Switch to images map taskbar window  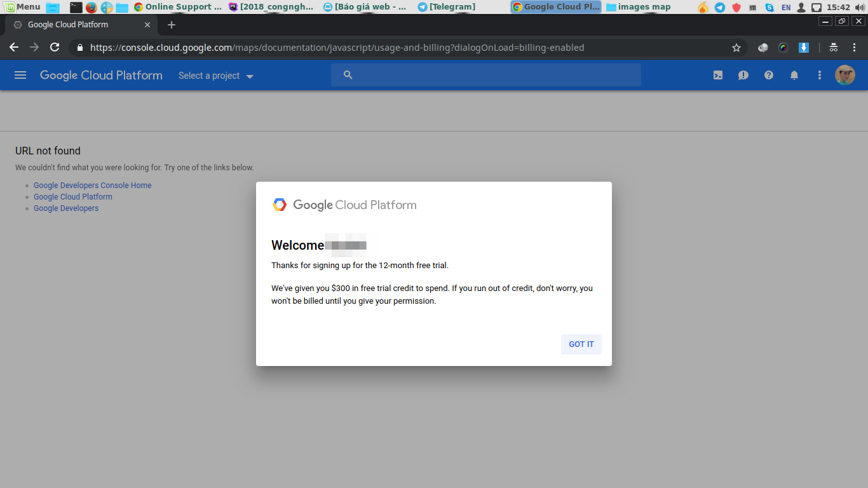coord(639,7)
